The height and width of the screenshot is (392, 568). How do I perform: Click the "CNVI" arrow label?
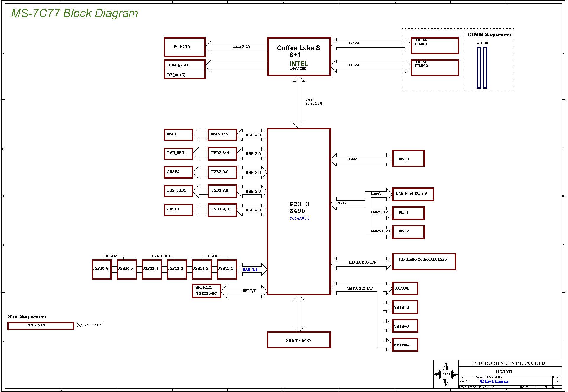point(353,159)
